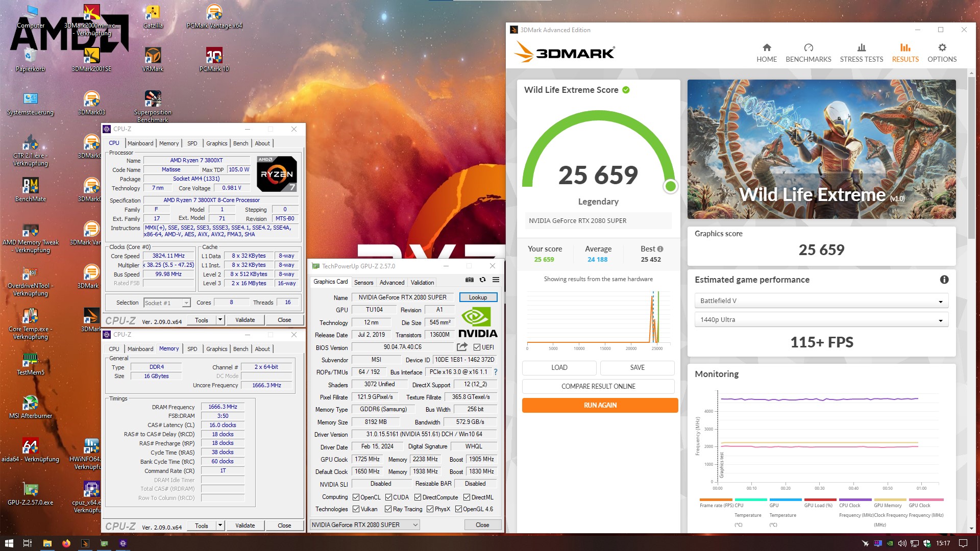Viewport: 980px width, 551px height.
Task: Open the Socket #1 selection dropdown in CPU-Z
Action: (167, 303)
